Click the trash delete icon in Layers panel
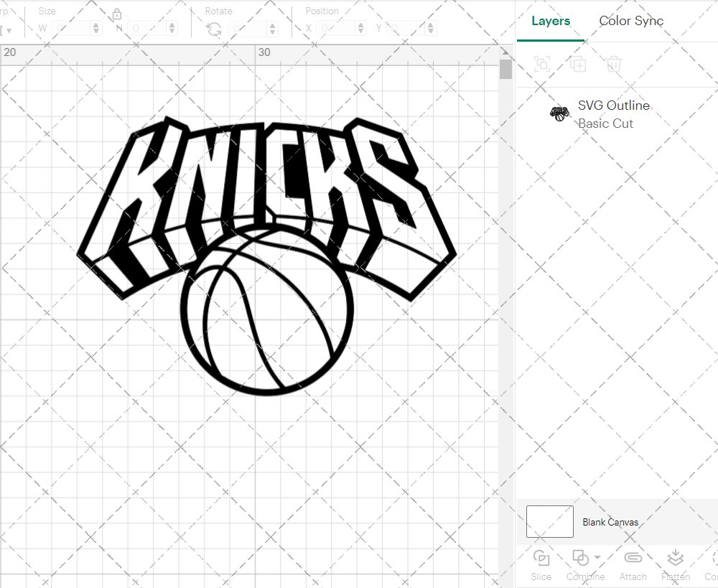718x588 pixels. click(613, 64)
